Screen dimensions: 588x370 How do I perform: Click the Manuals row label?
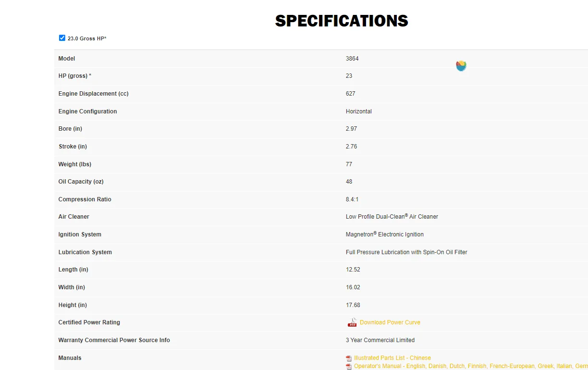pos(70,358)
